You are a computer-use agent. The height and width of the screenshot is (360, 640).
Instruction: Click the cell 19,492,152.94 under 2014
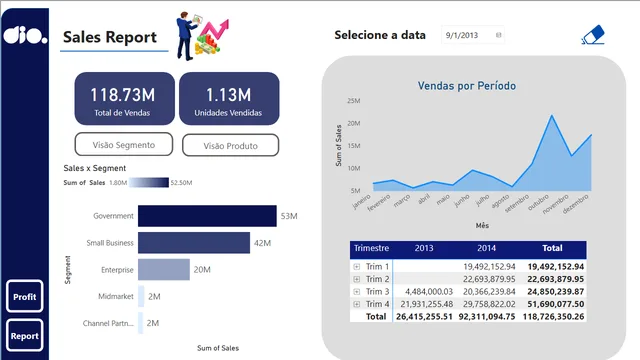click(x=489, y=267)
